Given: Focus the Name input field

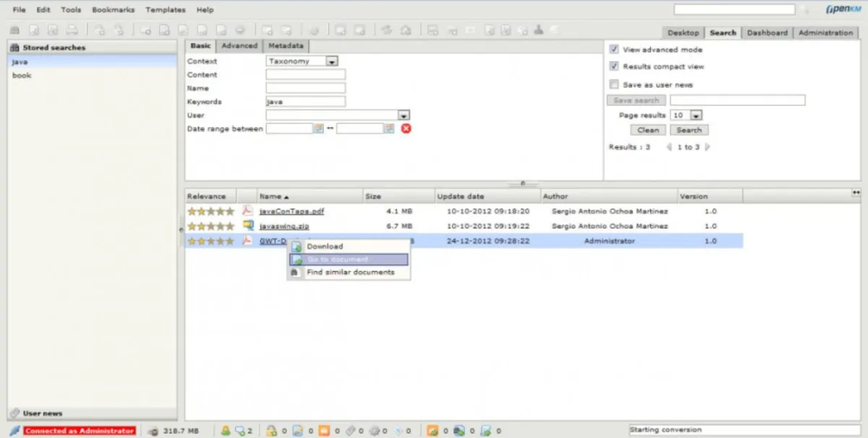Looking at the screenshot, I should (305, 88).
